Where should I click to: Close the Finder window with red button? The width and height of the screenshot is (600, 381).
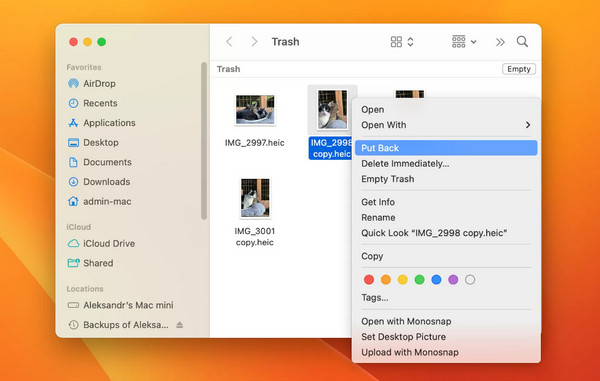[73, 42]
